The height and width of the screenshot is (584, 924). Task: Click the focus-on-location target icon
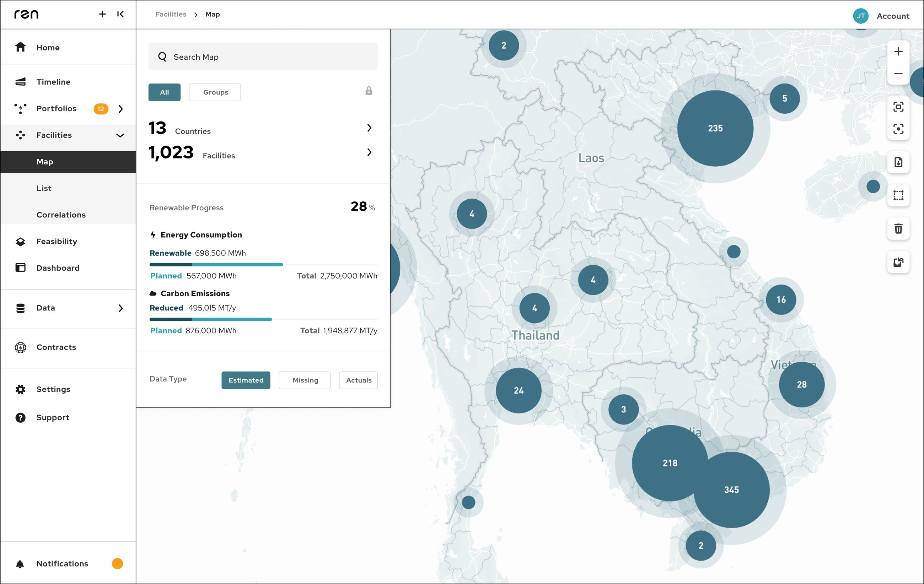point(898,129)
